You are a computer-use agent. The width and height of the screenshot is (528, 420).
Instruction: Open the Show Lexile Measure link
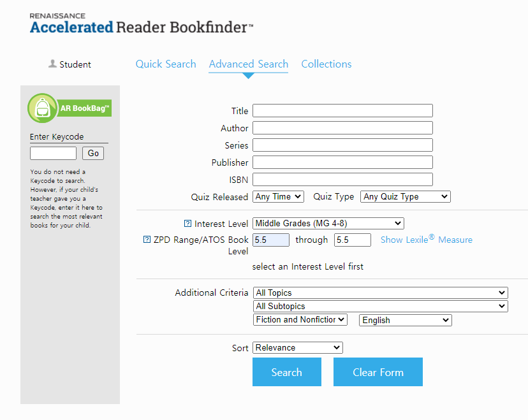pyautogui.click(x=427, y=239)
